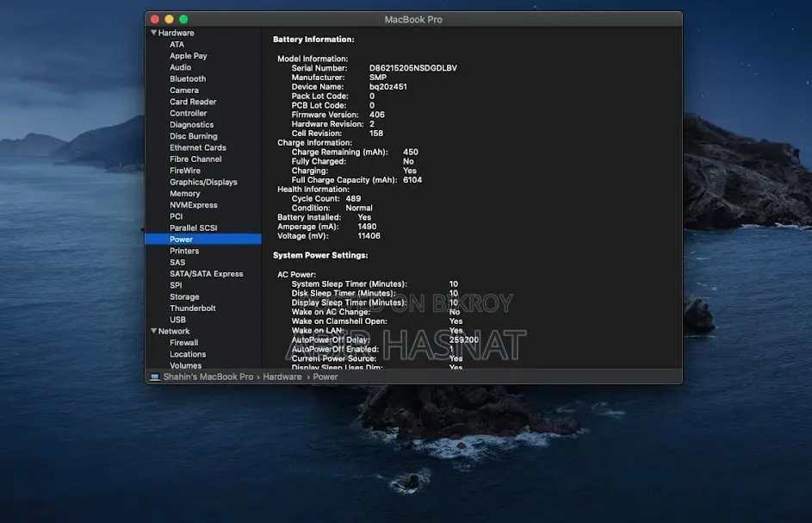Click the Cycle Count value 489

point(353,198)
